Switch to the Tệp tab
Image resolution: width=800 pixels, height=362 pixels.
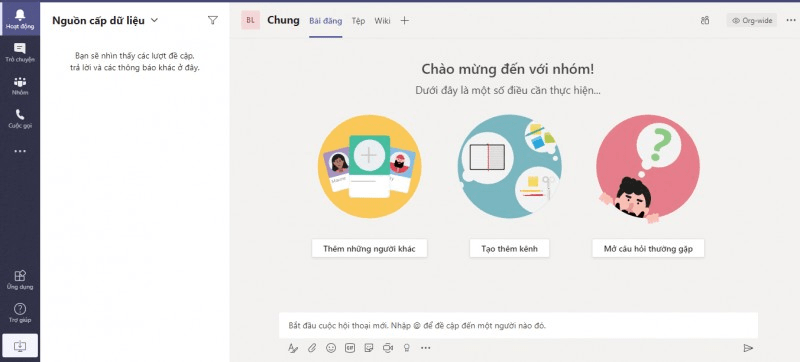click(x=358, y=21)
